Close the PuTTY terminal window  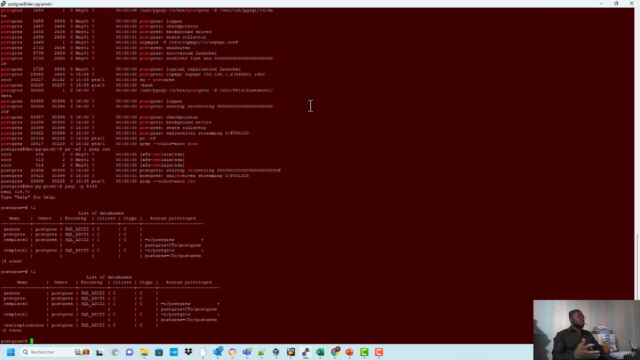click(631, 4)
